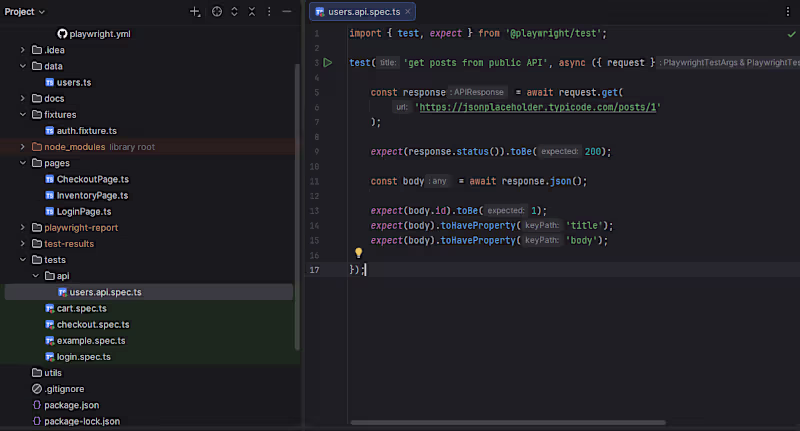
Task: Select the users.api.spec.ts editor tab
Action: pos(362,11)
